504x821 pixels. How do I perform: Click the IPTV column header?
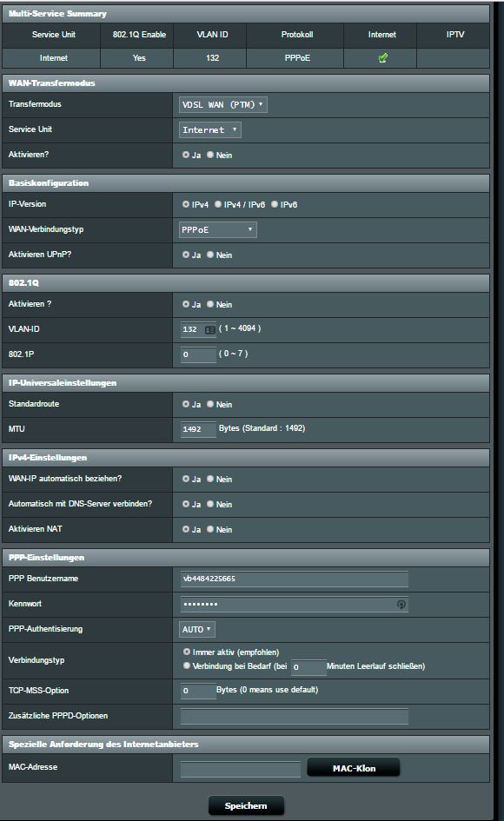pos(454,35)
